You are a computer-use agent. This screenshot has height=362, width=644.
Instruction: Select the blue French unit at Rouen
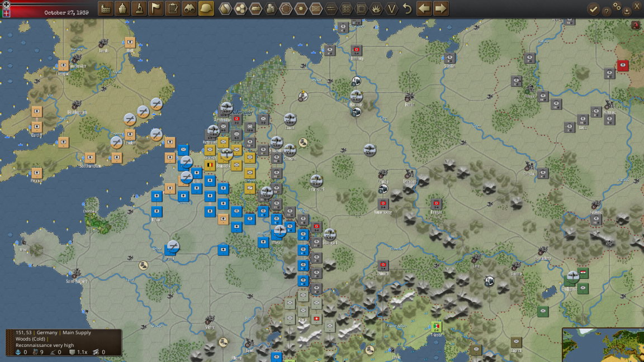(x=157, y=212)
